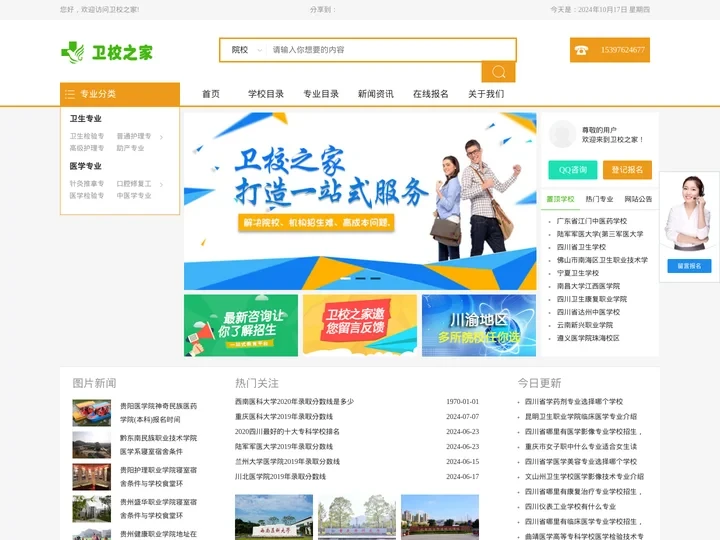
Task: Open 四川省卫生学校 link
Action: tap(581, 247)
